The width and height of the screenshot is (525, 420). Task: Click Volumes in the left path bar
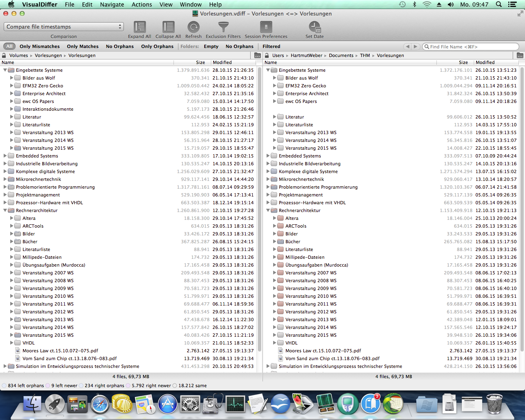click(19, 55)
